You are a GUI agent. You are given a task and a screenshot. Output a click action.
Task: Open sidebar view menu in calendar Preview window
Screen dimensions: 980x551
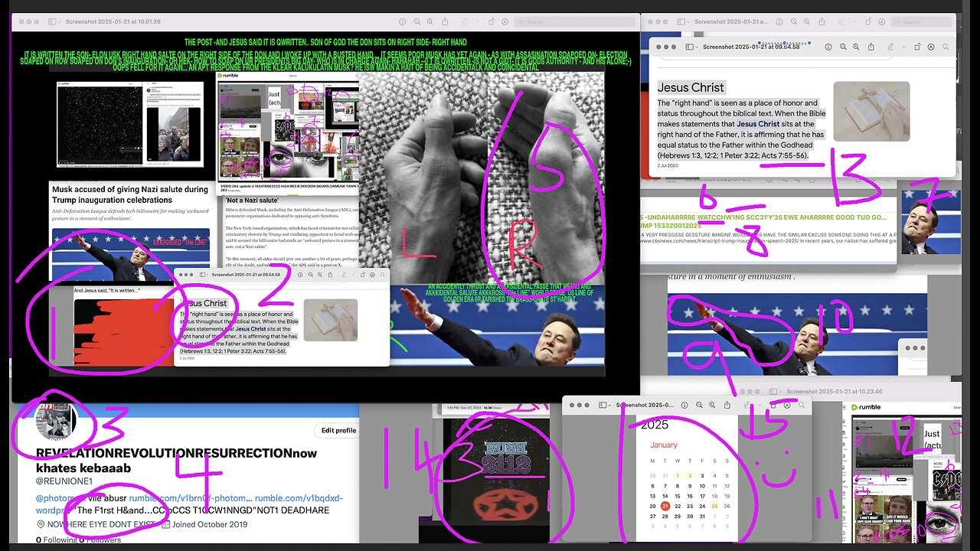pos(603,405)
